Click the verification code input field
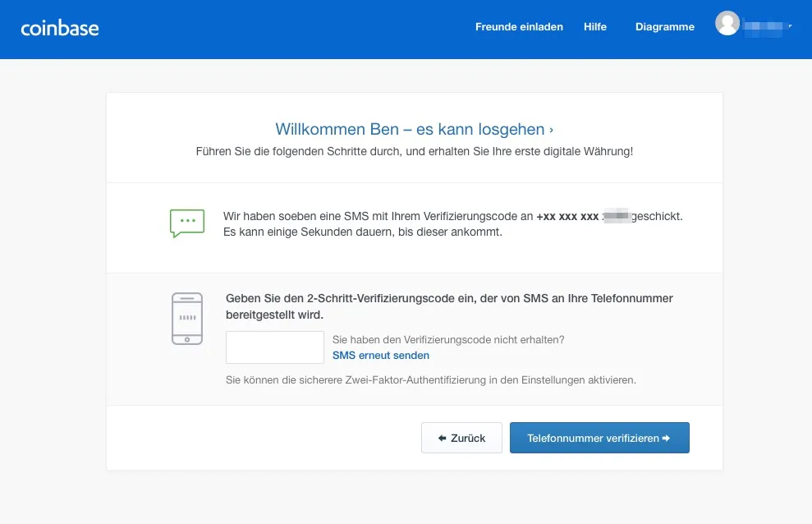The height and width of the screenshot is (524, 812). coord(274,347)
